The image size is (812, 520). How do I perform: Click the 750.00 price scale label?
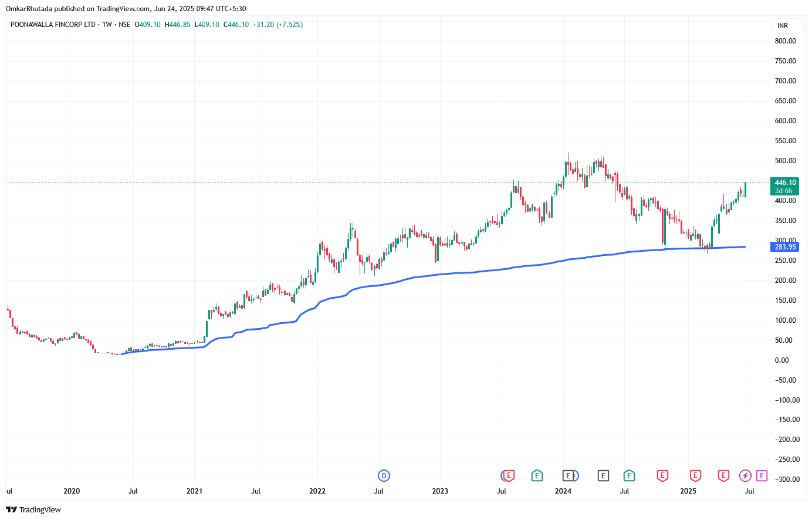785,61
